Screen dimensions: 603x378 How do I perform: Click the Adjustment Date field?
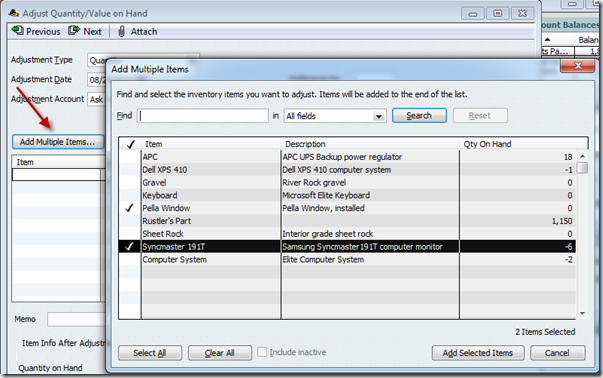[x=97, y=80]
